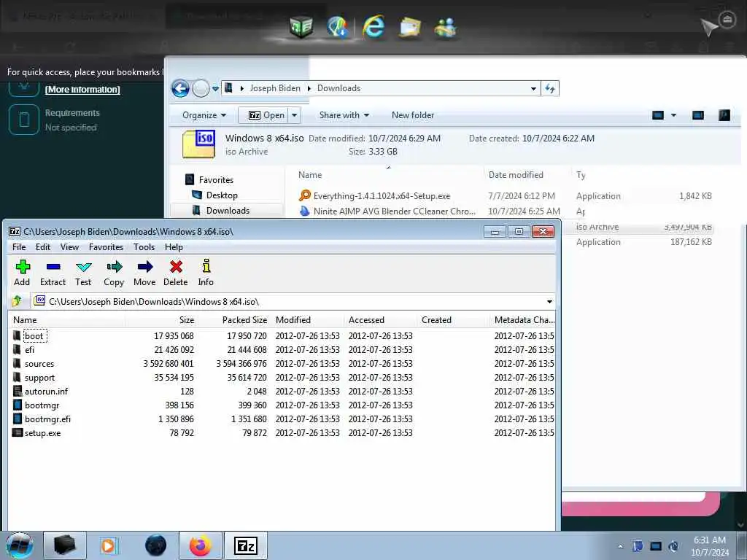This screenshot has height=560, width=747.
Task: Sort 7-Zip list by Size column
Action: click(x=161, y=320)
